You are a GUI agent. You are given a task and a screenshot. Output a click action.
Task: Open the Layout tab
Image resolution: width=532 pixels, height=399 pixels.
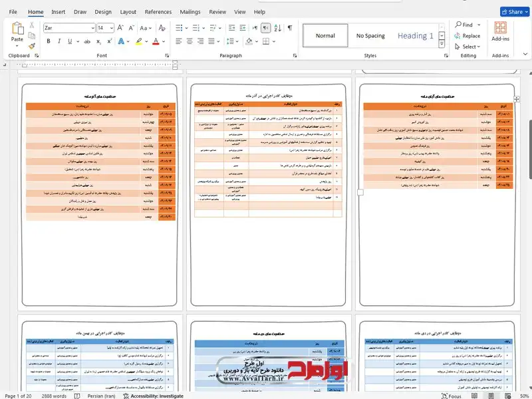(x=128, y=12)
